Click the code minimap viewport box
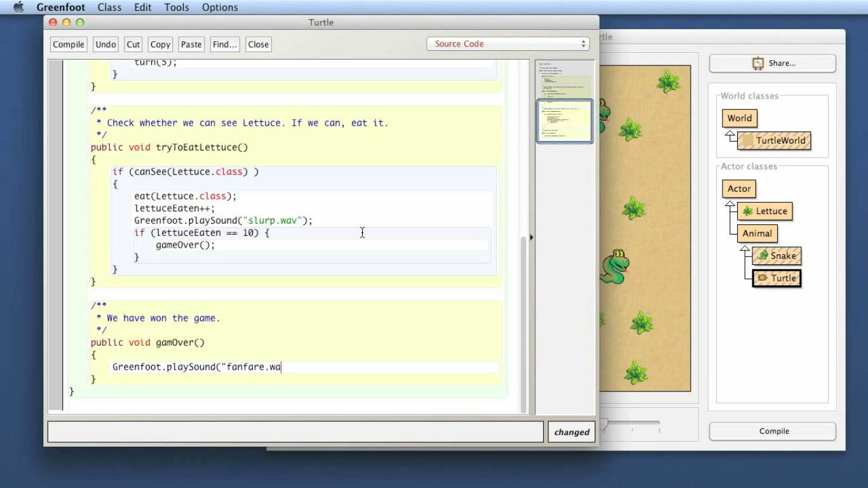 pos(564,121)
